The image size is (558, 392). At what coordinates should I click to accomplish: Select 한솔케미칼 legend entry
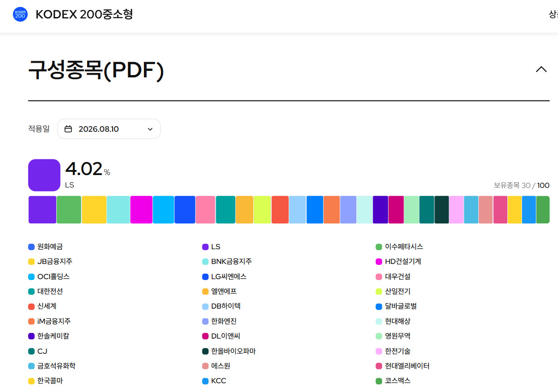coord(49,336)
